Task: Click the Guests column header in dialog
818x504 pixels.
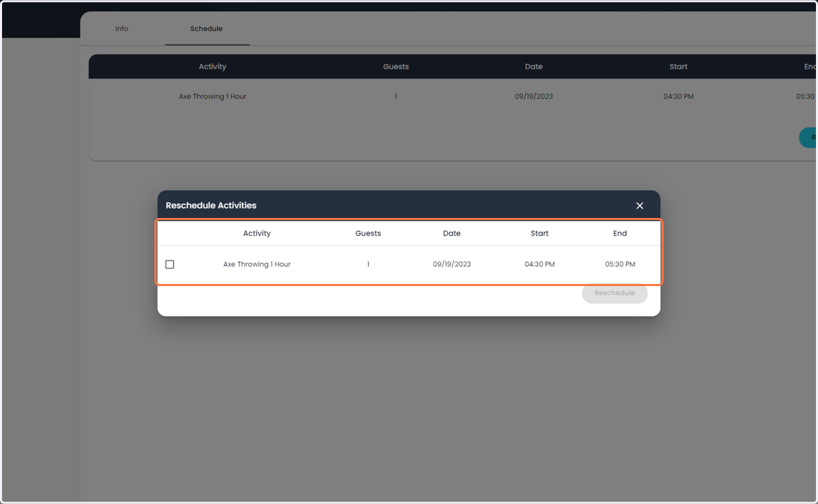Action: (368, 233)
